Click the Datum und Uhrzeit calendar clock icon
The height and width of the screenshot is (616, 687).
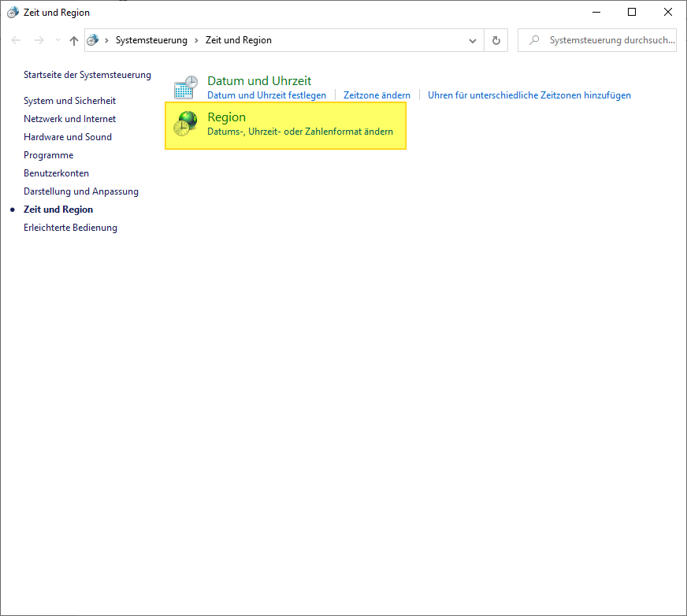(186, 87)
